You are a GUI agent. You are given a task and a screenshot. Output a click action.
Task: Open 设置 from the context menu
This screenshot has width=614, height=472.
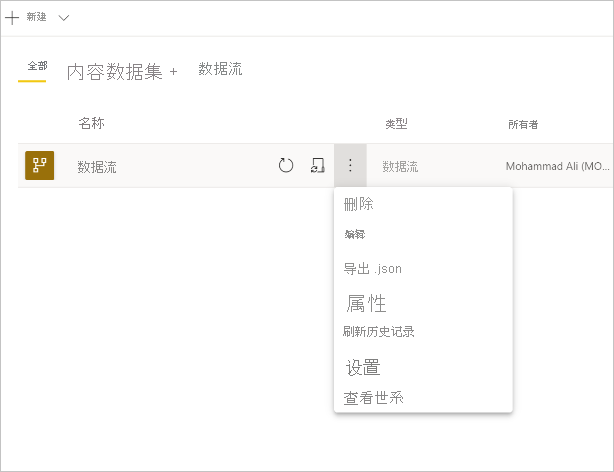(363, 367)
